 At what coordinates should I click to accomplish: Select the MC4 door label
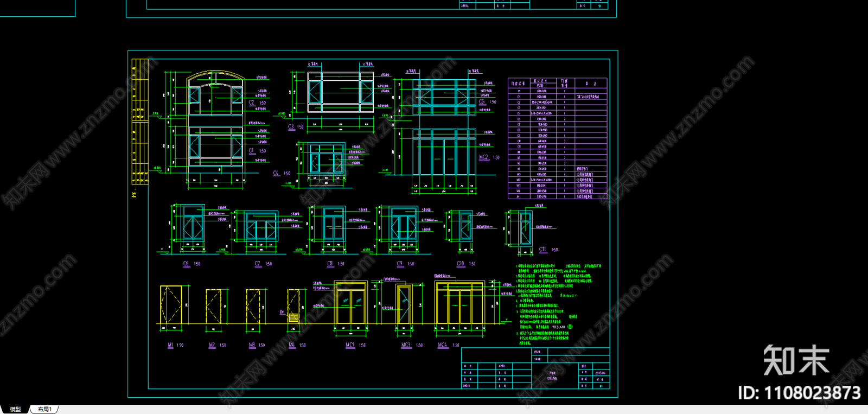[443, 345]
